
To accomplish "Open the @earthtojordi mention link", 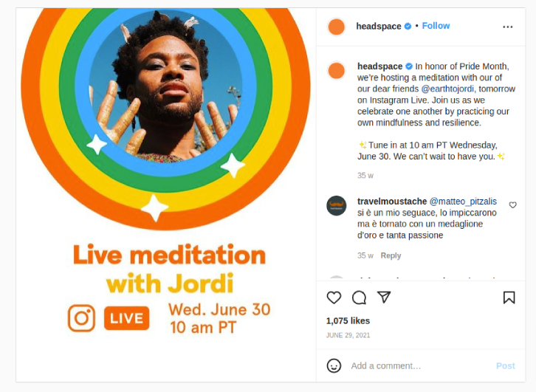I will 447,89.
